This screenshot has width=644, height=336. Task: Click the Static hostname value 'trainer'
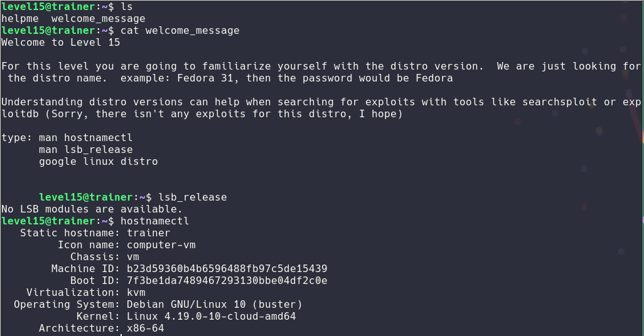tap(148, 233)
